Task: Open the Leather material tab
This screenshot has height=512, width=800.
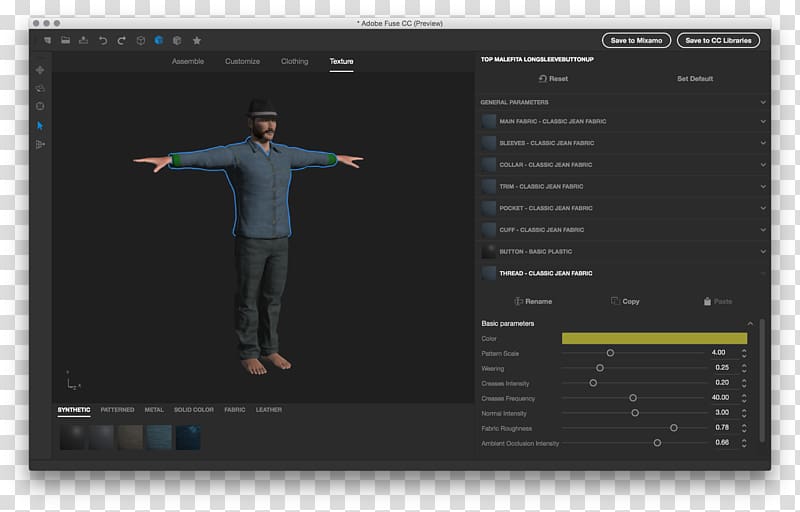Action: click(269, 409)
